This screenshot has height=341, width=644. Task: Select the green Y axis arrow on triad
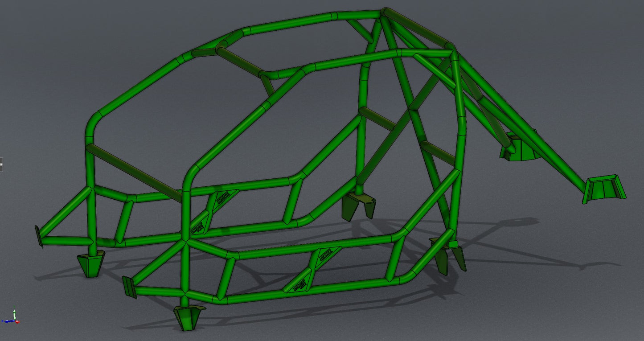tap(14, 315)
